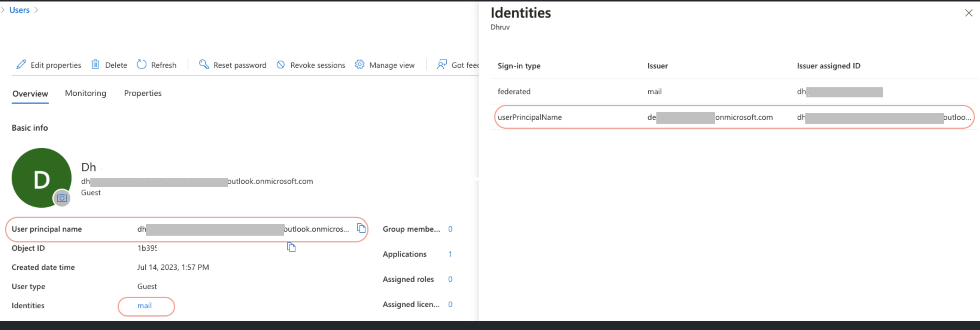Click Revoke sessions button label
Image resolution: width=980 pixels, height=330 pixels.
tap(318, 65)
